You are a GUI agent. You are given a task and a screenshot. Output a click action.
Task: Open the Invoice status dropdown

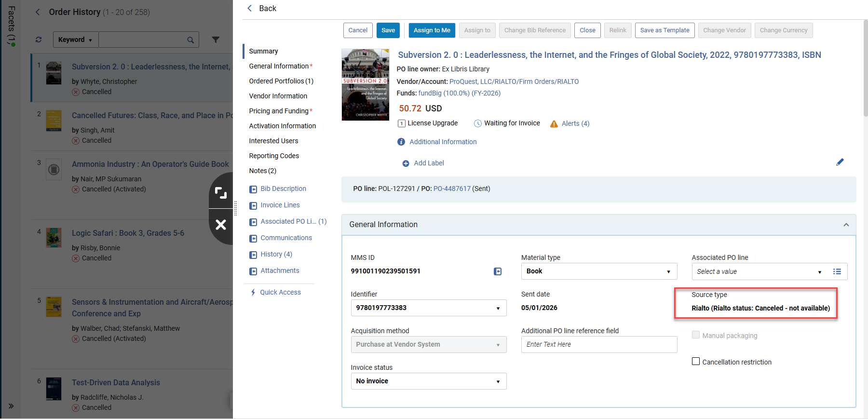click(429, 381)
